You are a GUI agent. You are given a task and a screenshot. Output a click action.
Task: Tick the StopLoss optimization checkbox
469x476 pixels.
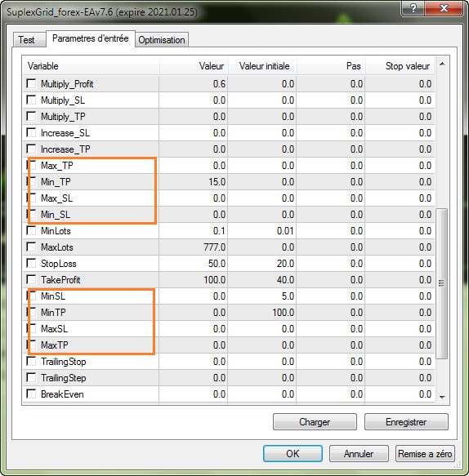tap(31, 263)
